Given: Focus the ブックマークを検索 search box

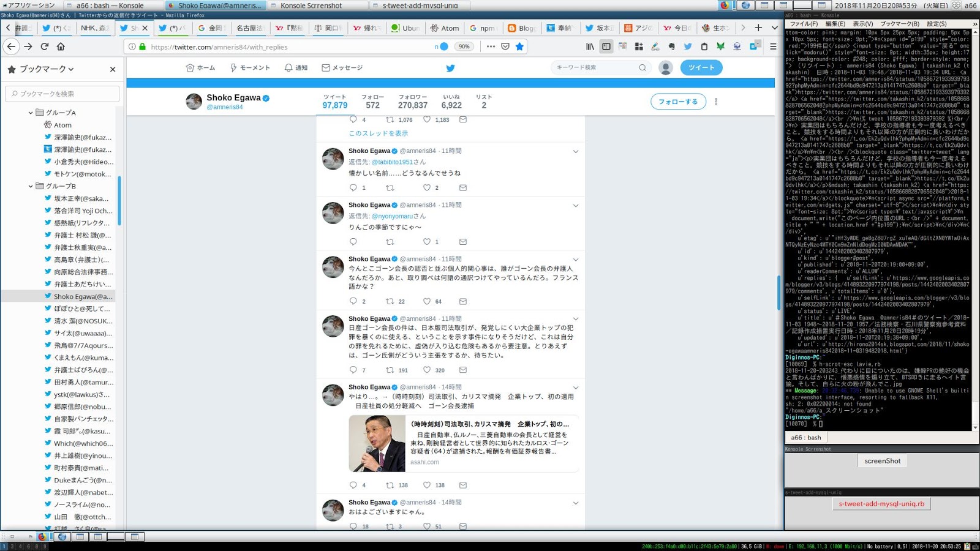Looking at the screenshot, I should [62, 94].
